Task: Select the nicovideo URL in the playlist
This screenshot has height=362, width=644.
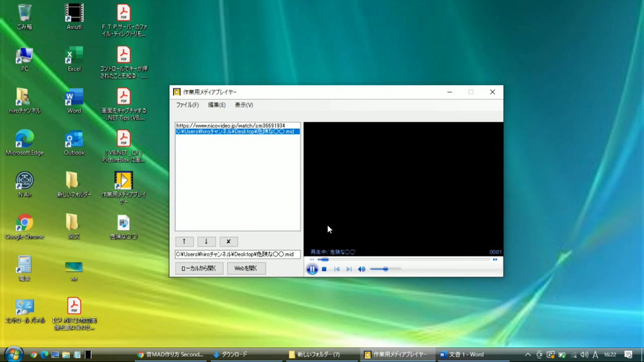Action: pyautogui.click(x=231, y=125)
